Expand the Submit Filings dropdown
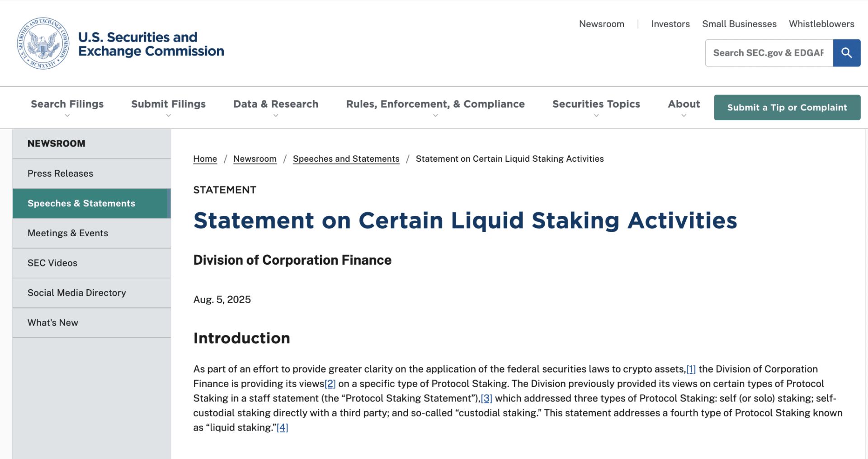The width and height of the screenshot is (868, 459). point(168,108)
